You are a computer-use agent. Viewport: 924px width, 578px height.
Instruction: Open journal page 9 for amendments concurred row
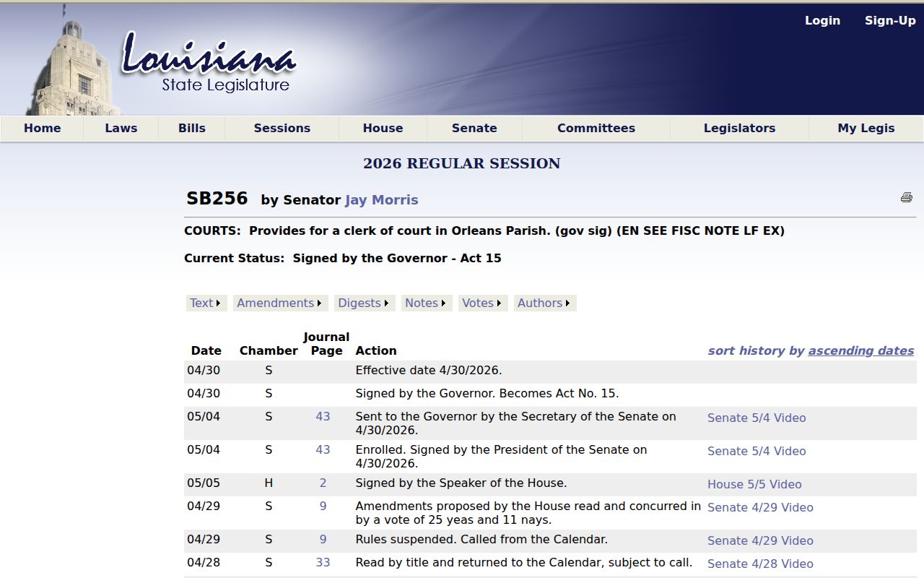coord(323,506)
